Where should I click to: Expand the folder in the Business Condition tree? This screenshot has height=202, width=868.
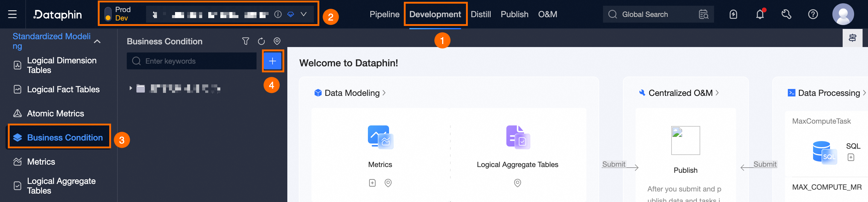click(131, 89)
